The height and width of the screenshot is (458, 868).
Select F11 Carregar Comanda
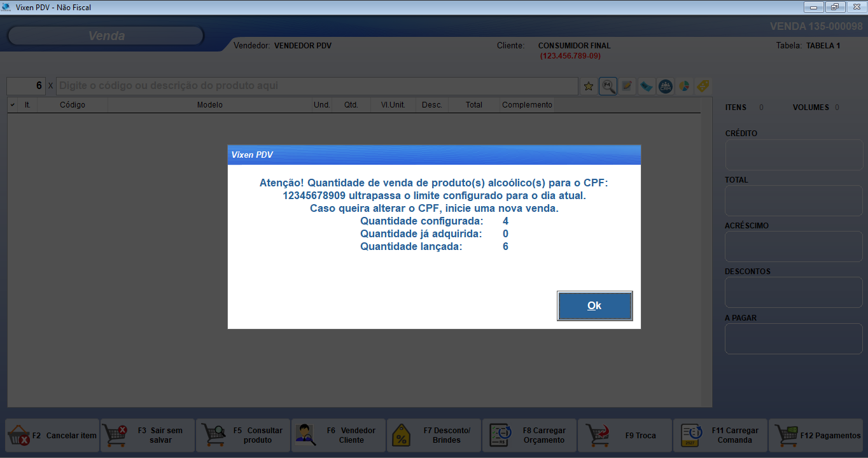click(x=720, y=436)
